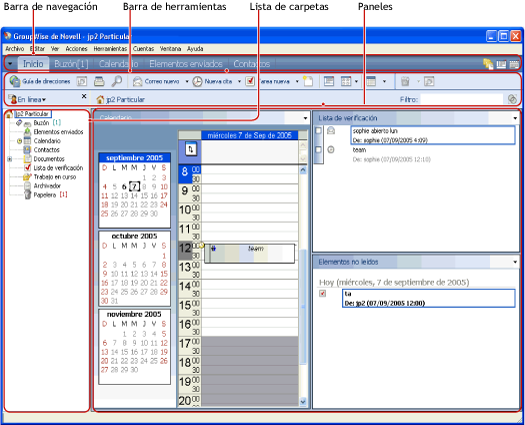The width and height of the screenshot is (525, 425).
Task: Switch to the Calendario navigation tab
Action: 119,64
